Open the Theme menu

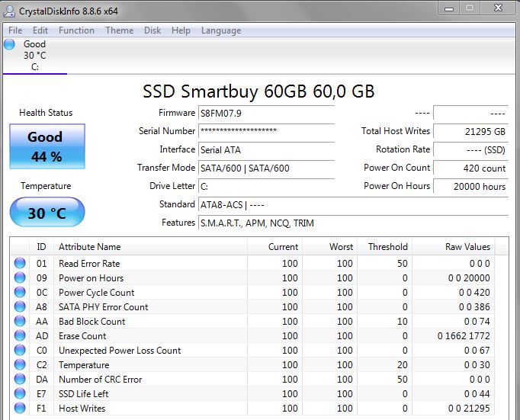(120, 30)
